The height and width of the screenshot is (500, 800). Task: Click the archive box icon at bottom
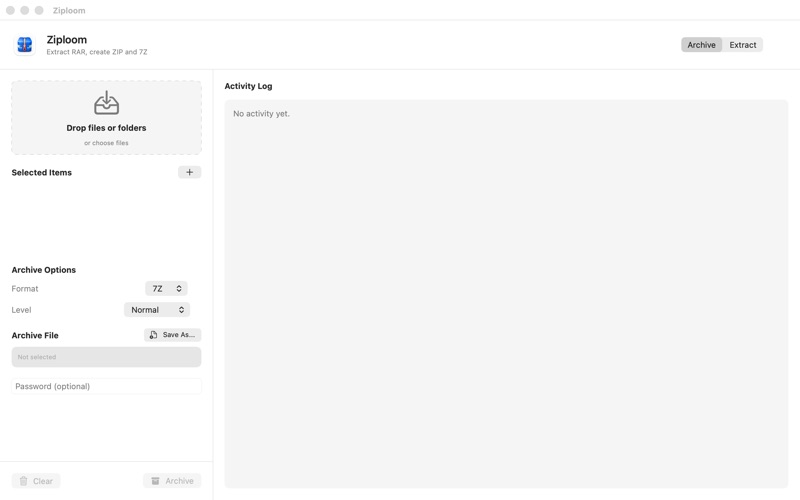pos(156,481)
